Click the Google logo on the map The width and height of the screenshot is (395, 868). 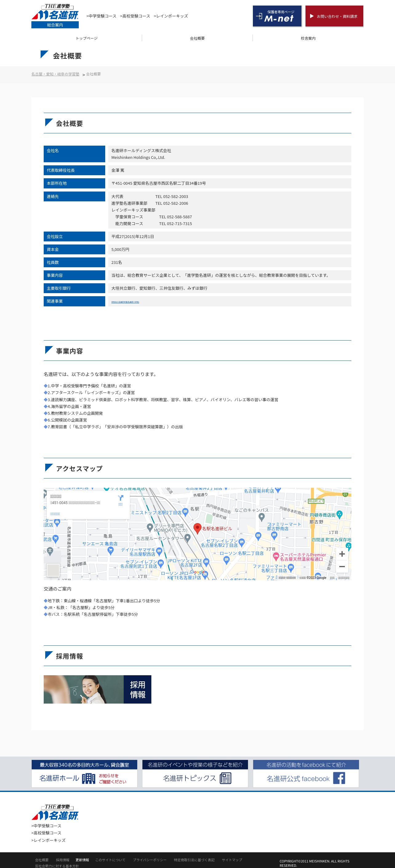(x=198, y=572)
